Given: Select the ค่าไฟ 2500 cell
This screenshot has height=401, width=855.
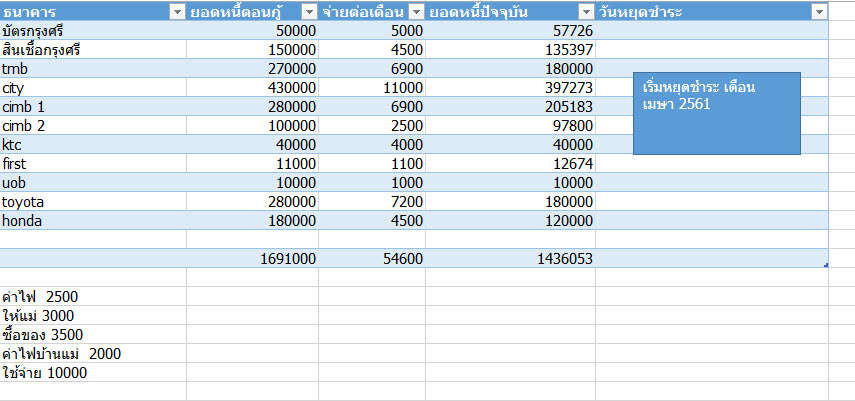Looking at the screenshot, I should point(93,297).
